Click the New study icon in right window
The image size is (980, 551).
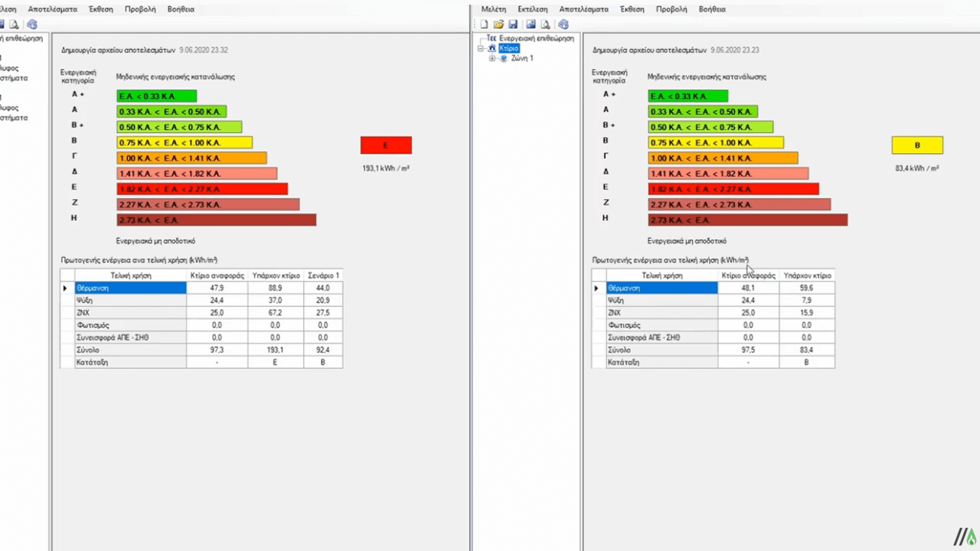pos(484,24)
